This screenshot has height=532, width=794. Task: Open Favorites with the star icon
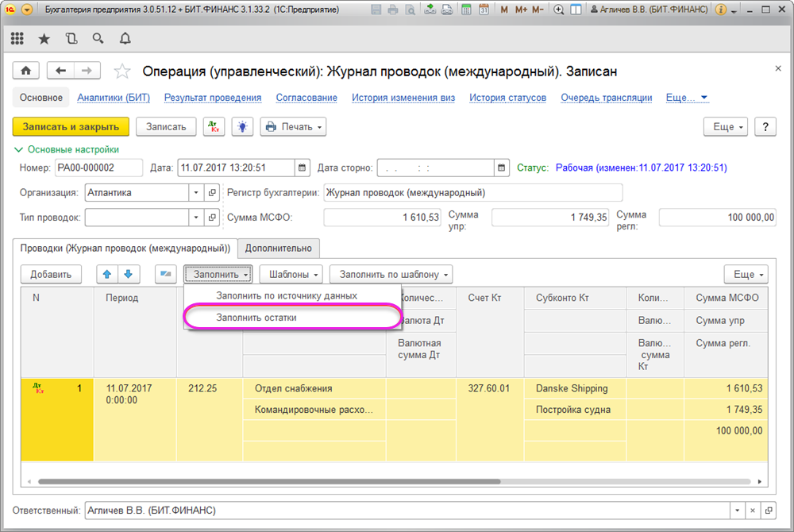coord(44,39)
